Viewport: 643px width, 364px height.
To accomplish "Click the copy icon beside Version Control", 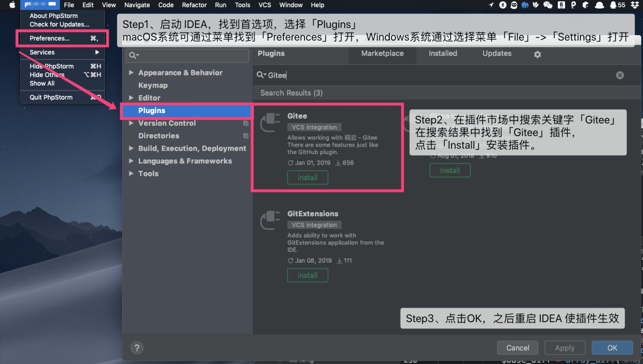I will pos(246,123).
